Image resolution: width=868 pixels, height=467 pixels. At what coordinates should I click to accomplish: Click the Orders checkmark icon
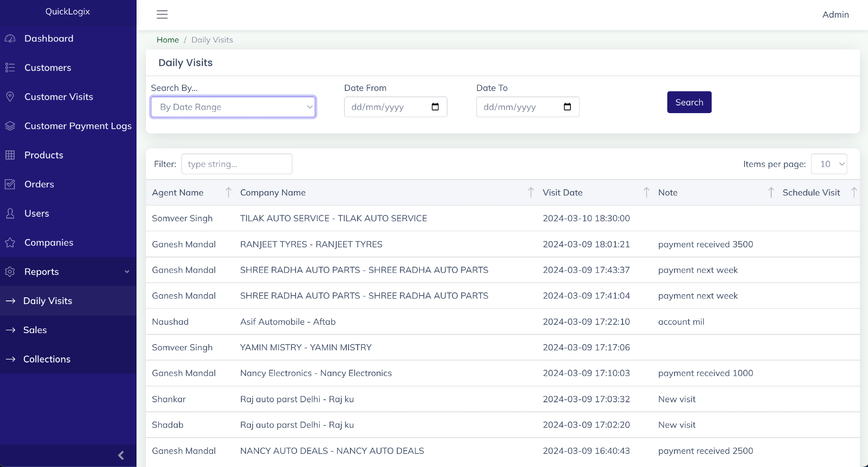10,184
